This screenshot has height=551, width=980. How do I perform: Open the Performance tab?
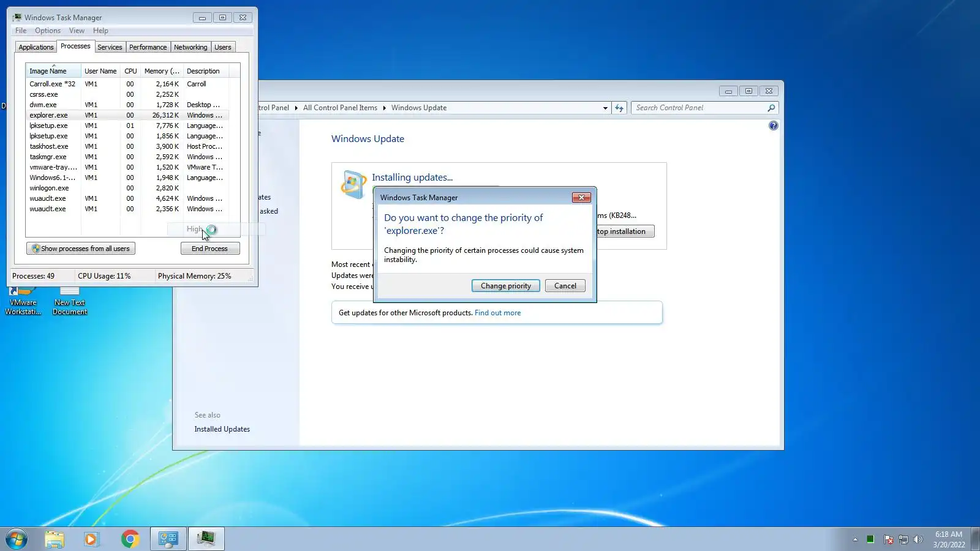coord(148,47)
